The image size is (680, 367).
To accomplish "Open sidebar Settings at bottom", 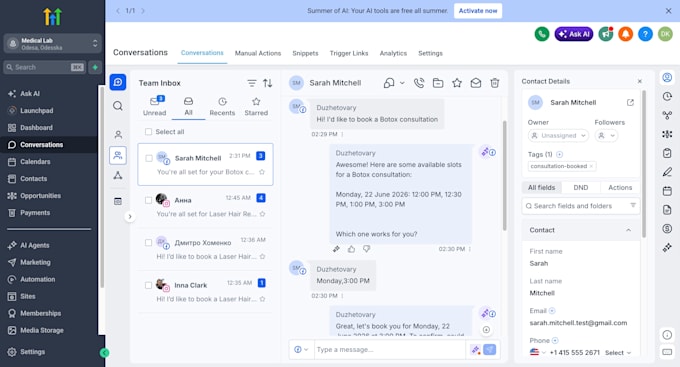I will pos(32,352).
